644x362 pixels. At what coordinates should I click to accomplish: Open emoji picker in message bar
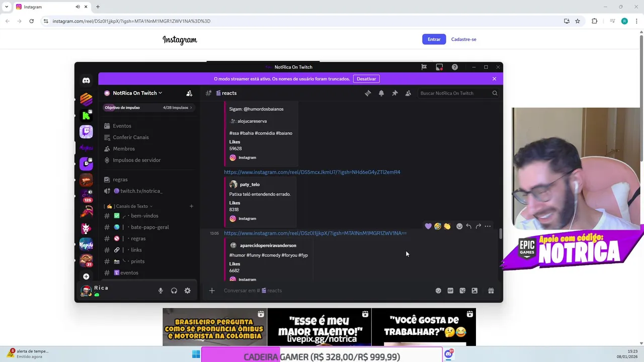438,291
